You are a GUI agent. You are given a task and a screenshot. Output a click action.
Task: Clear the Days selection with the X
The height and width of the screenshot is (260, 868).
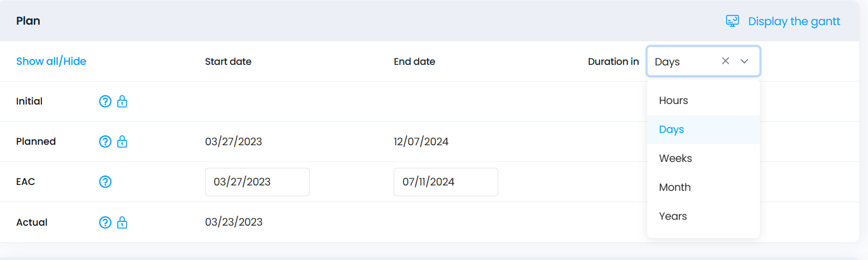725,61
